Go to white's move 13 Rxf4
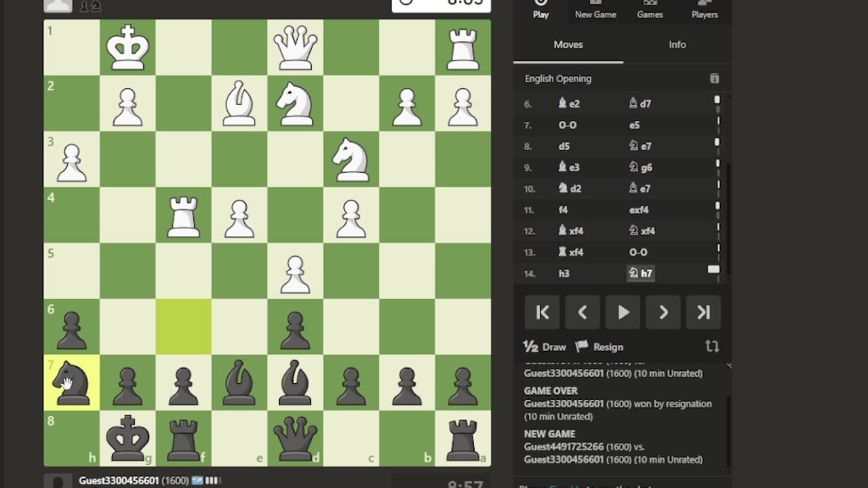Image resolution: width=868 pixels, height=488 pixels. tap(570, 252)
